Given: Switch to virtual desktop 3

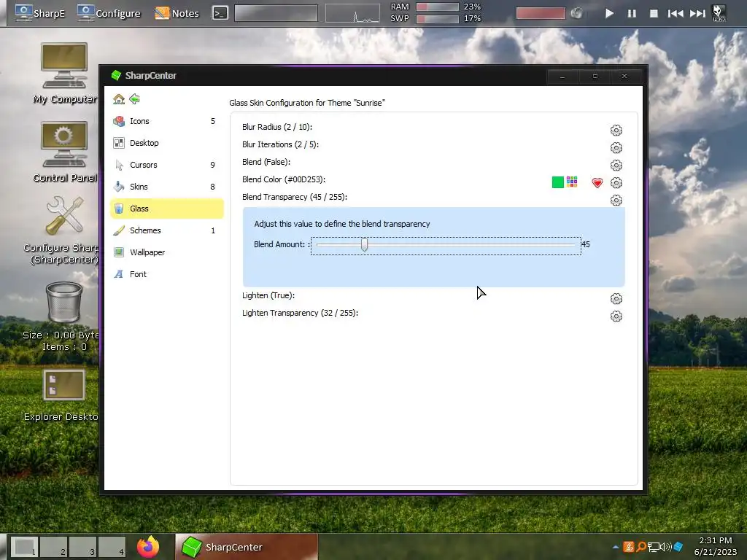Looking at the screenshot, I should 82,547.
